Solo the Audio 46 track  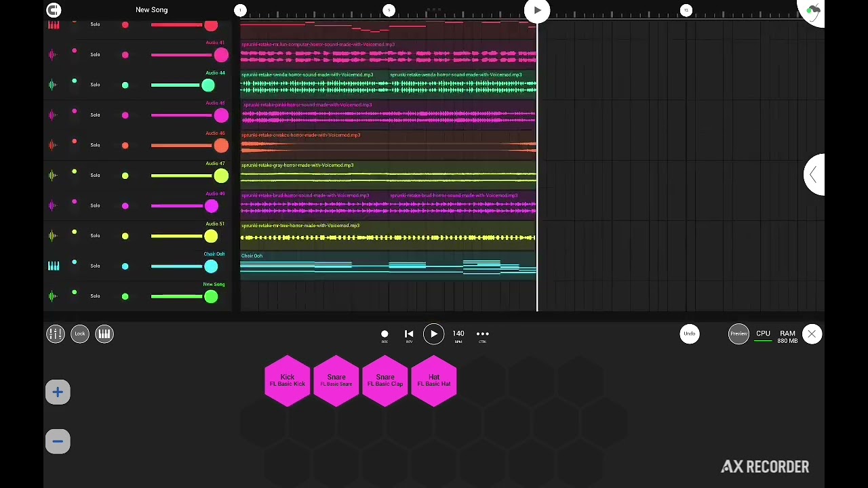95,145
